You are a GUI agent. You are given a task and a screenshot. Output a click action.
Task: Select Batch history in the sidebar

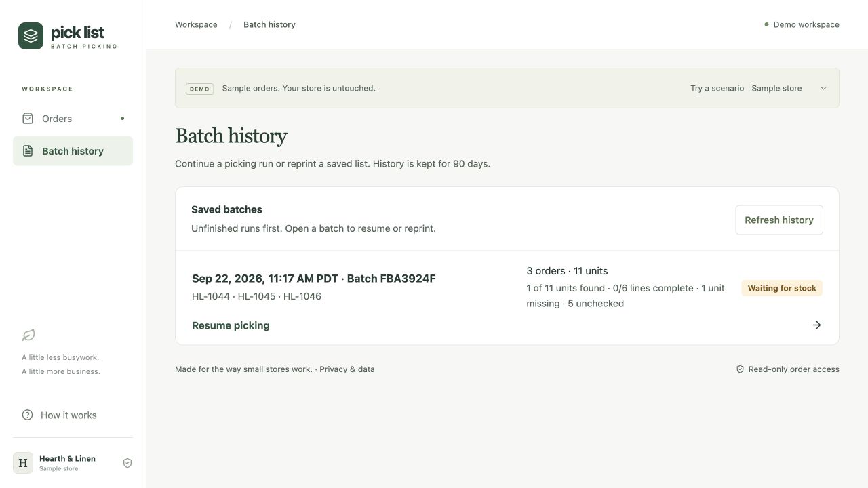pyautogui.click(x=73, y=151)
